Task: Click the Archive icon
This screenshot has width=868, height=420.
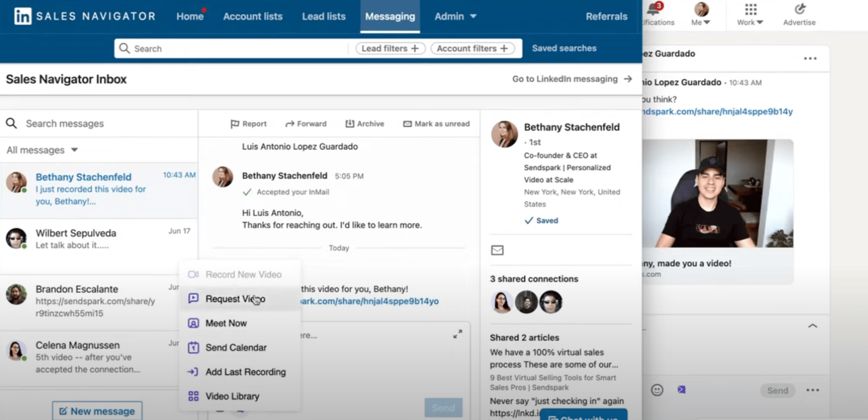Action: (x=350, y=123)
